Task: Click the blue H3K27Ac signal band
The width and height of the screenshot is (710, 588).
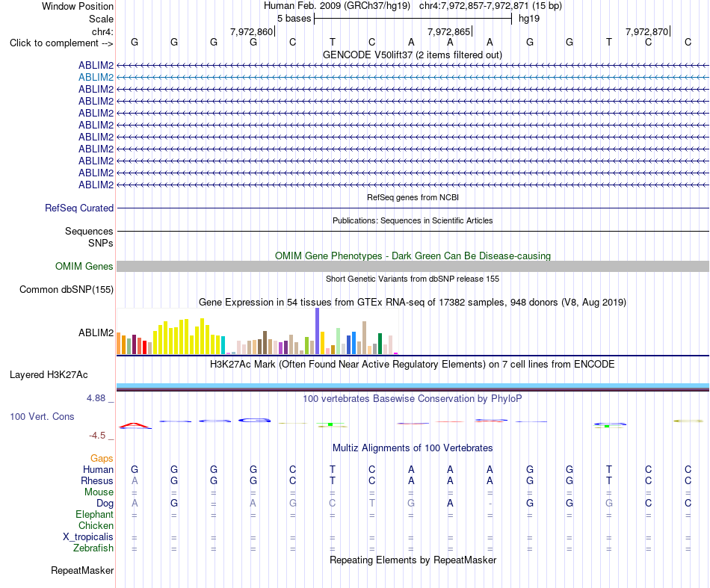Action: 413,386
